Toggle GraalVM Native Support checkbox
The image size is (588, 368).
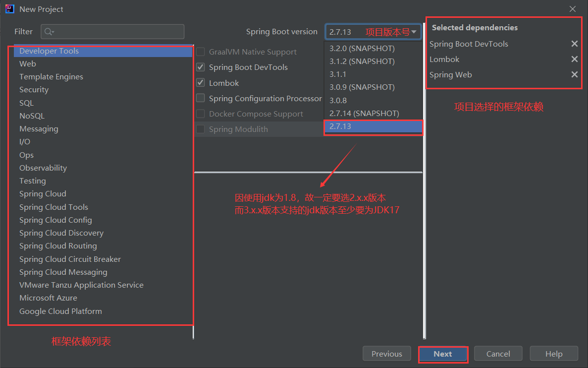coord(201,52)
